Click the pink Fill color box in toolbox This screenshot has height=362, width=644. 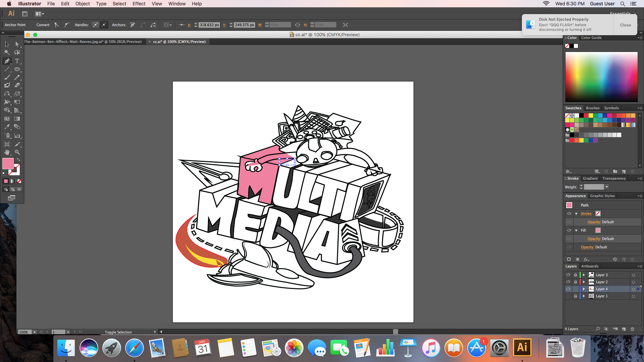click(8, 164)
